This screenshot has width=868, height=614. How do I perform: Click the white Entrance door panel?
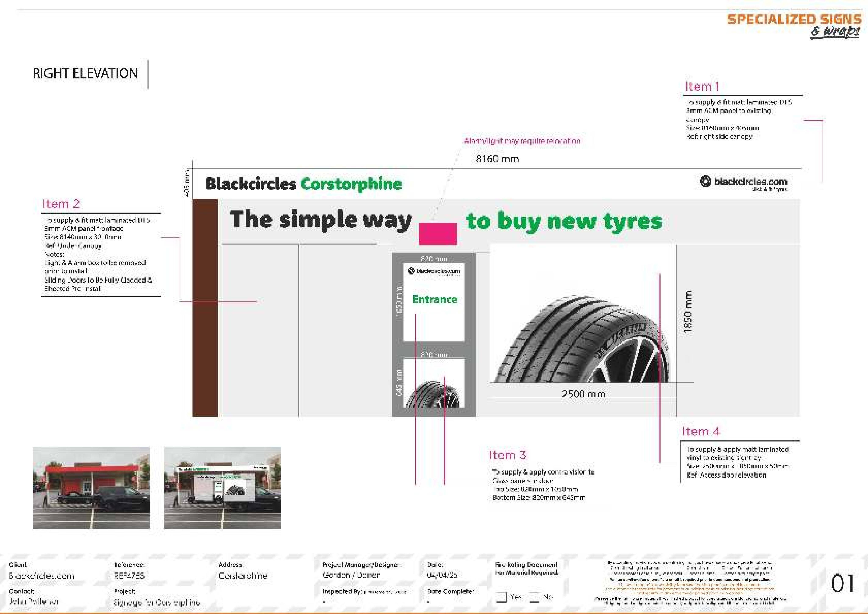pyautogui.click(x=434, y=302)
